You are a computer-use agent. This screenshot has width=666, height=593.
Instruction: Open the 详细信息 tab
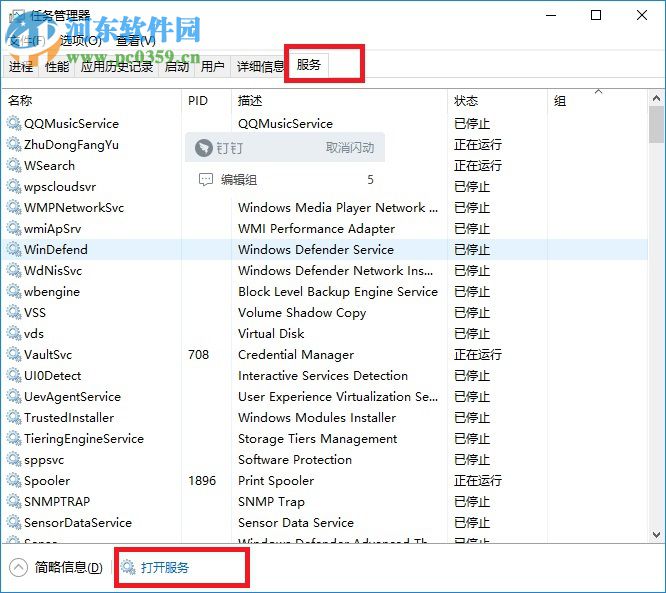(x=260, y=67)
